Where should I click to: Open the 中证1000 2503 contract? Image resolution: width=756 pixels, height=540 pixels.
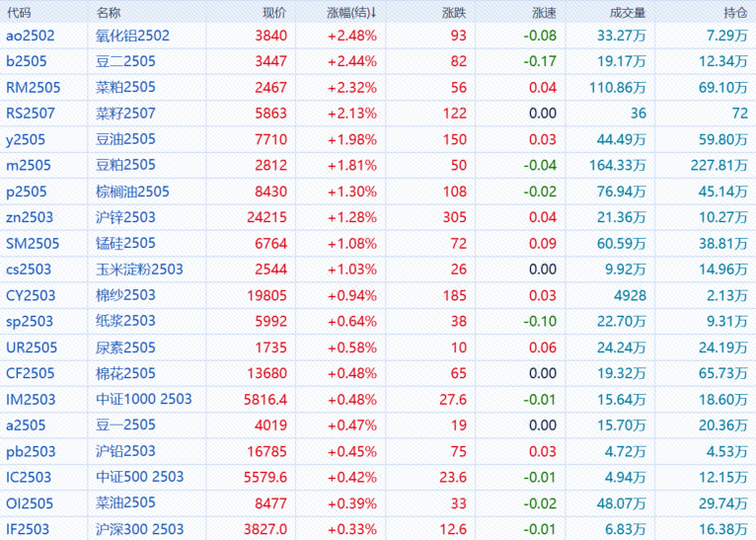click(143, 399)
